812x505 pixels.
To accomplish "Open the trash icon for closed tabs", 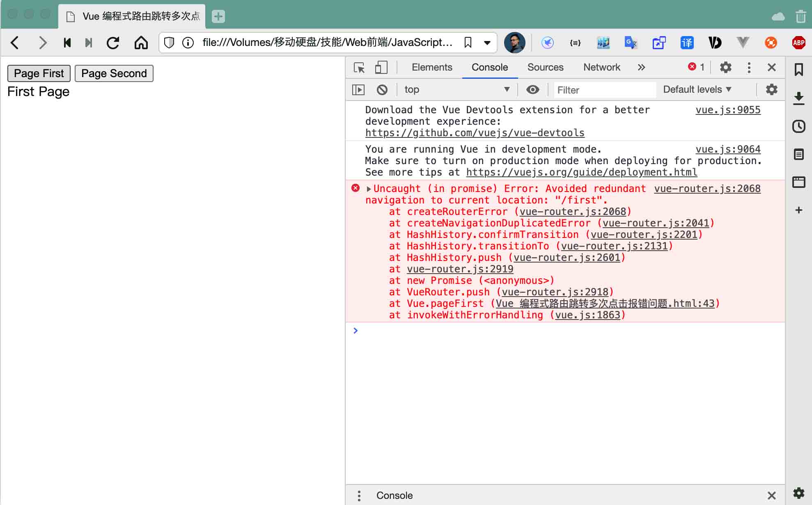I will [801, 16].
